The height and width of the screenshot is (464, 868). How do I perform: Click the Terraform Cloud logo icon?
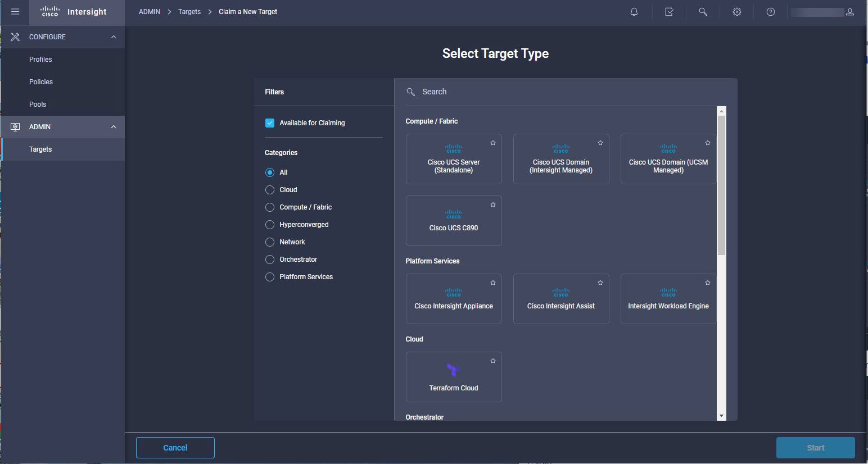[454, 370]
